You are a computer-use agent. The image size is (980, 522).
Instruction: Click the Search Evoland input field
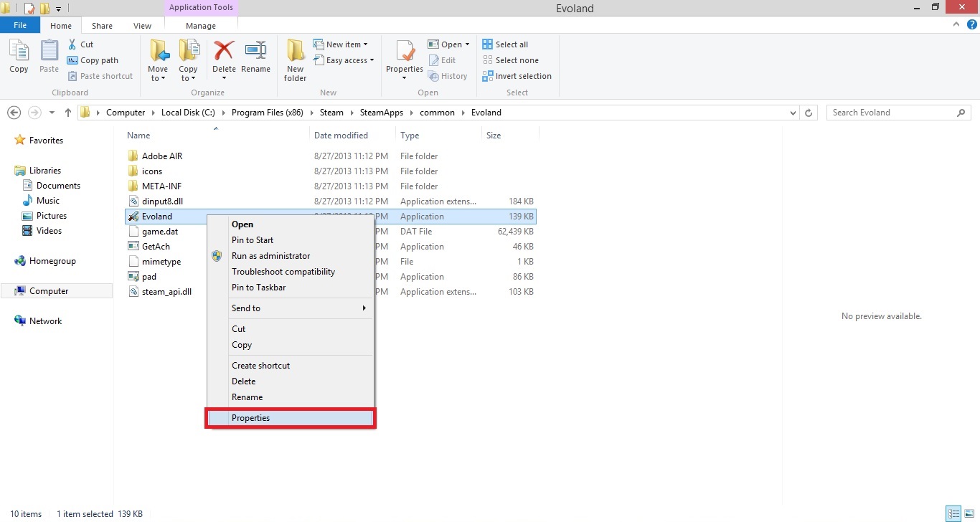(x=892, y=113)
